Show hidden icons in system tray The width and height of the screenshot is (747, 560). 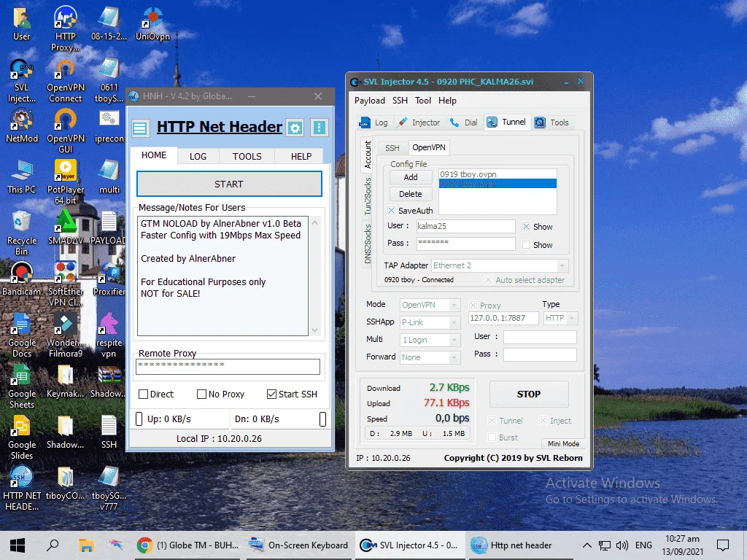tap(587, 545)
